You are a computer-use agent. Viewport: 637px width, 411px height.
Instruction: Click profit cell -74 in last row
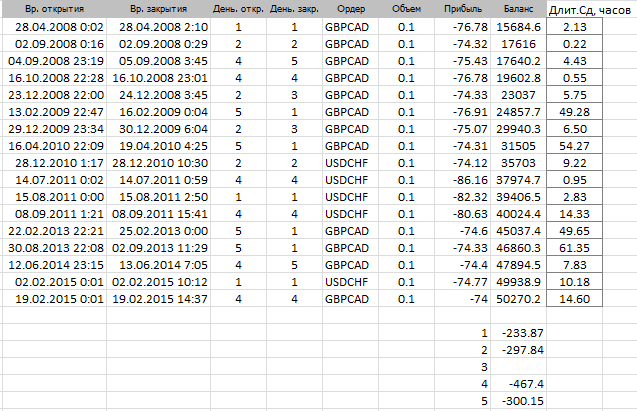point(463,299)
